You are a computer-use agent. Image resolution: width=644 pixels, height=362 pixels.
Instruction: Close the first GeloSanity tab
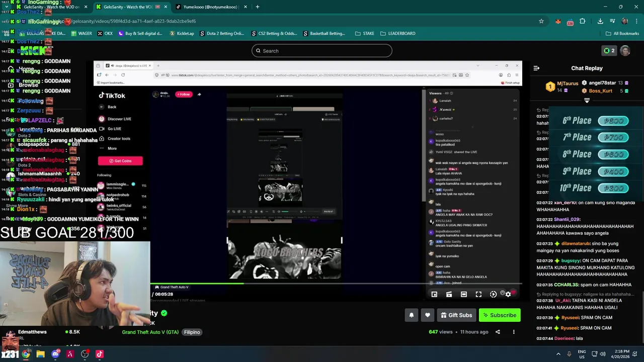(86, 7)
